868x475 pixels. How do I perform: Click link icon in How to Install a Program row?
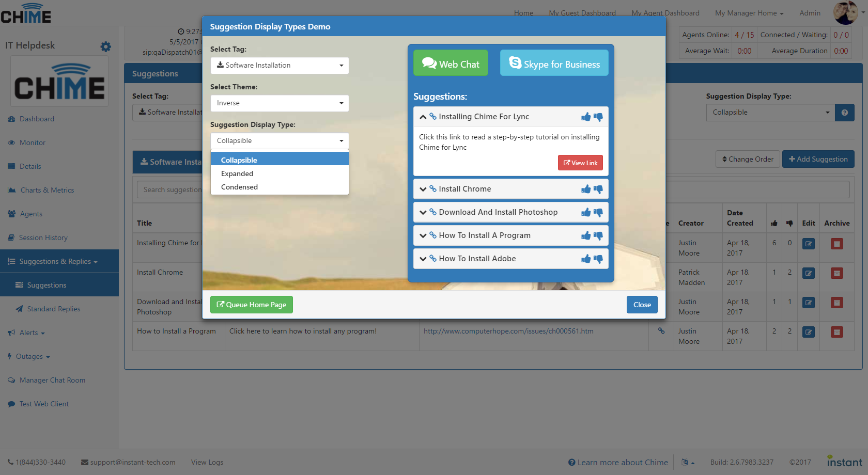pyautogui.click(x=661, y=331)
